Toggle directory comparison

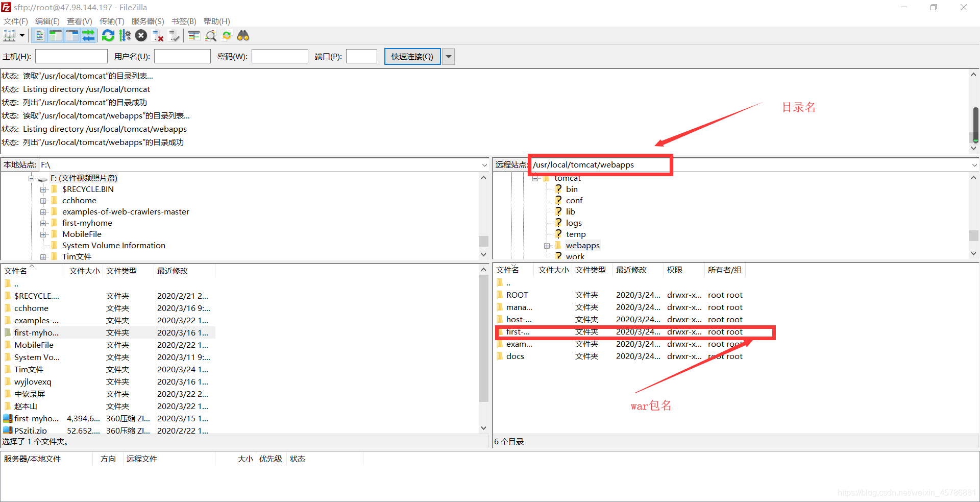pyautogui.click(x=211, y=36)
